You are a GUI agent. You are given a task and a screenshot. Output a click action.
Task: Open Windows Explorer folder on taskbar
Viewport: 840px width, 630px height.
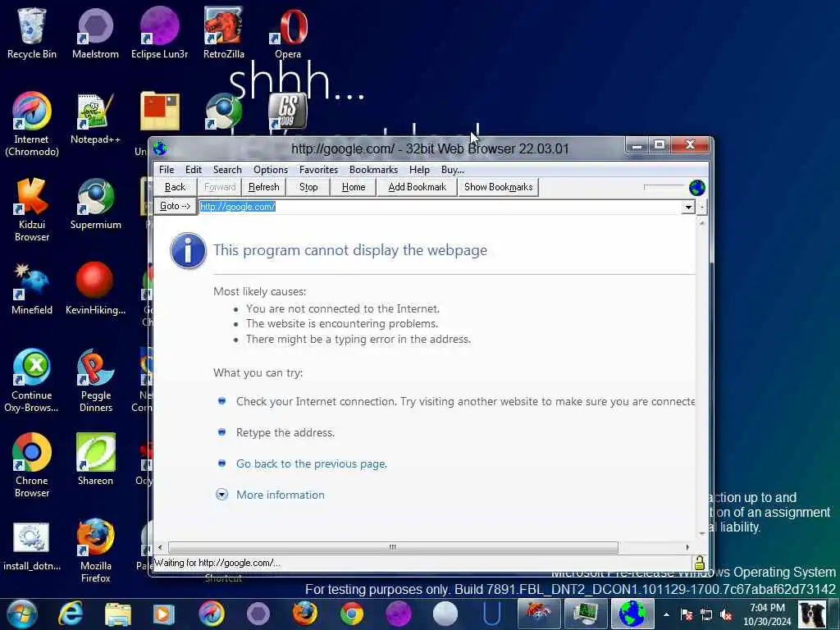118,614
